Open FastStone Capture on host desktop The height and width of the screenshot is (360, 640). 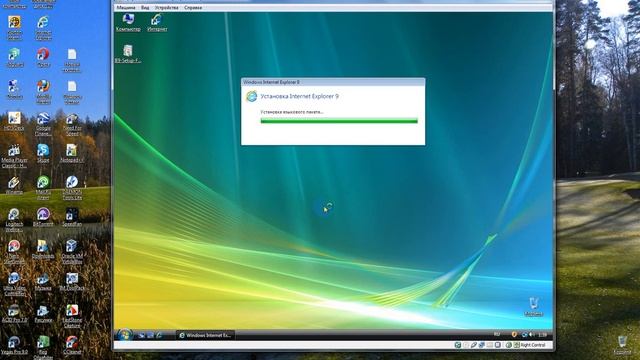pyautogui.click(x=72, y=316)
